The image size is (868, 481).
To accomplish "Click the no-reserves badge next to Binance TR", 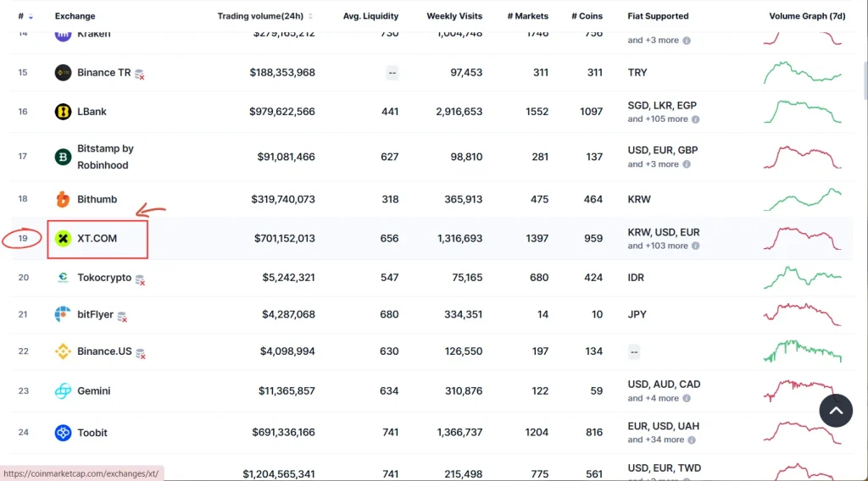I will pos(140,74).
